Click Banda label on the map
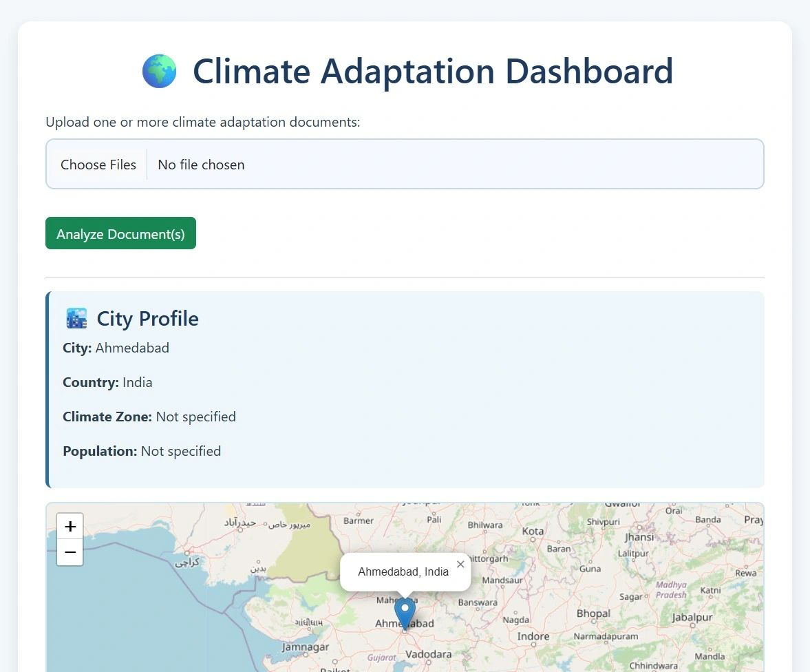 pyautogui.click(x=708, y=520)
